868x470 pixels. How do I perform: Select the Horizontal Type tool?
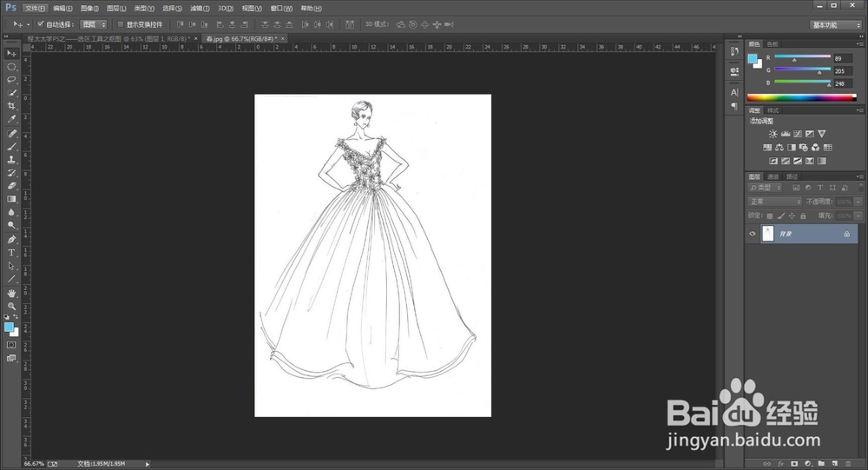pos(12,253)
